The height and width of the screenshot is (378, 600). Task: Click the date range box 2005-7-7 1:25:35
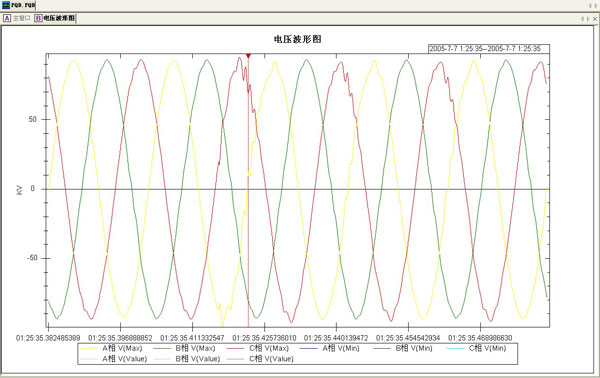pos(489,49)
